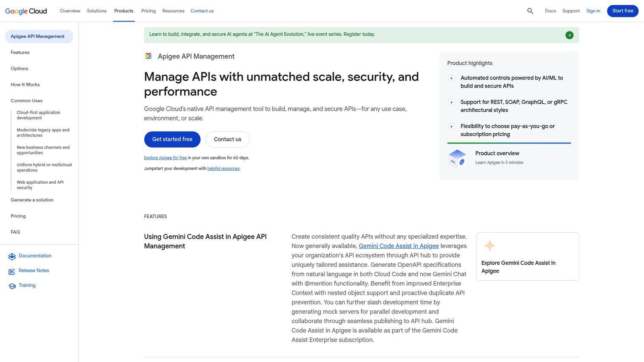The height and width of the screenshot is (362, 644).
Task: Click the green arrow on the event banner
Action: click(569, 35)
